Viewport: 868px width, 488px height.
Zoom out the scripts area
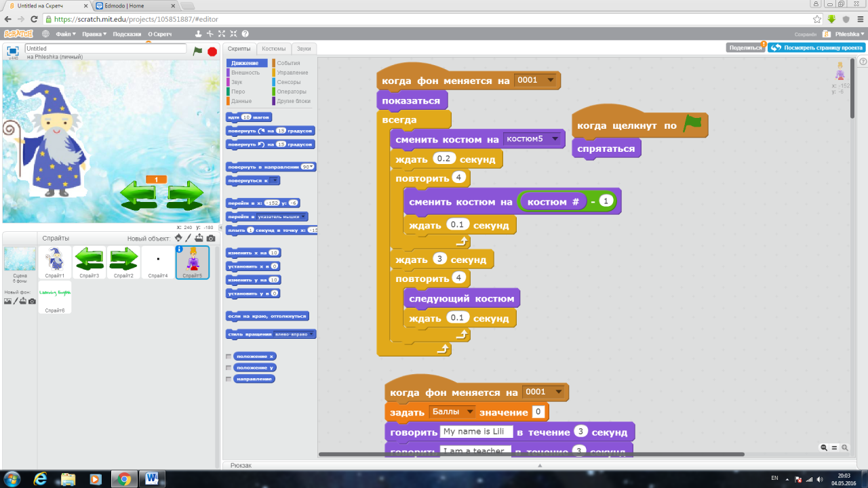[x=824, y=447]
